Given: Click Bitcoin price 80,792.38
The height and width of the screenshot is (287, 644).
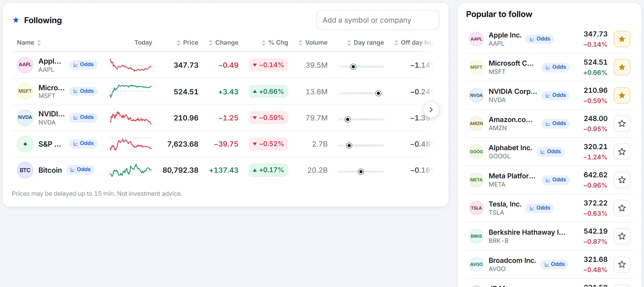Looking at the screenshot, I should point(180,170).
